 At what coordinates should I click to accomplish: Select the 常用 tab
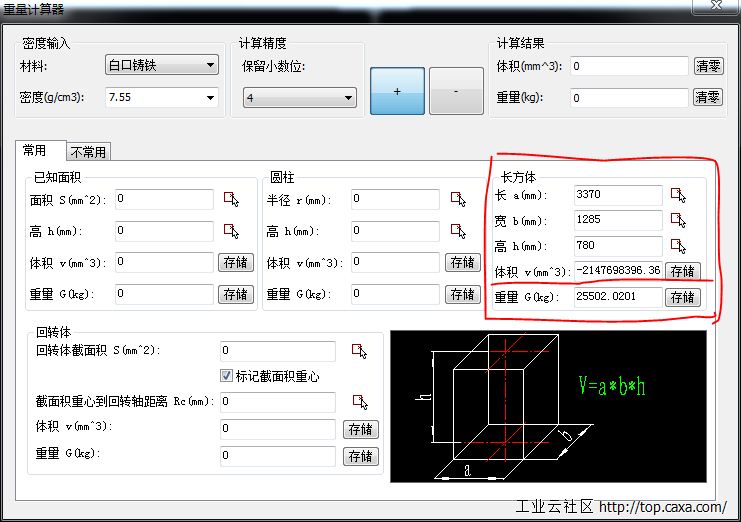35,151
